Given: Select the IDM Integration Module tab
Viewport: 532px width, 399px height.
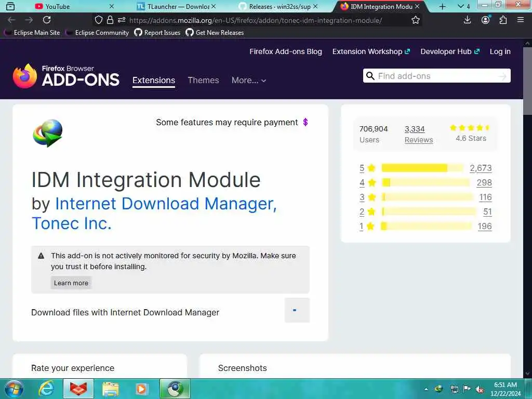Looking at the screenshot, I should coord(380,6).
